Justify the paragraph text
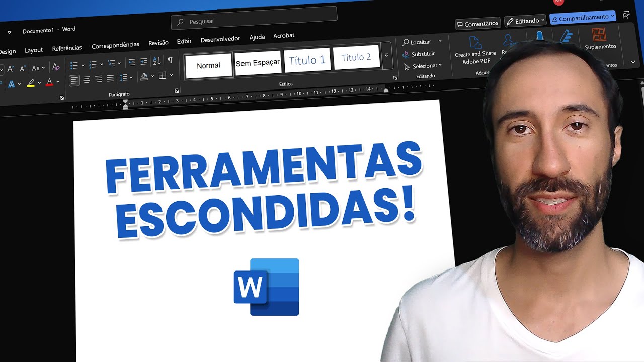The width and height of the screenshot is (644, 362). [110, 79]
